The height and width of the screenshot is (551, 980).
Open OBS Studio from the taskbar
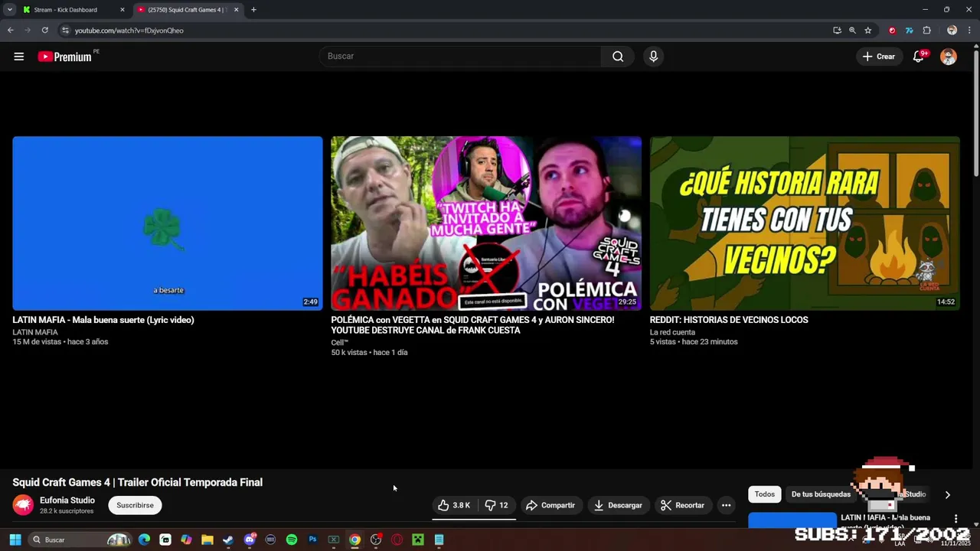point(376,540)
